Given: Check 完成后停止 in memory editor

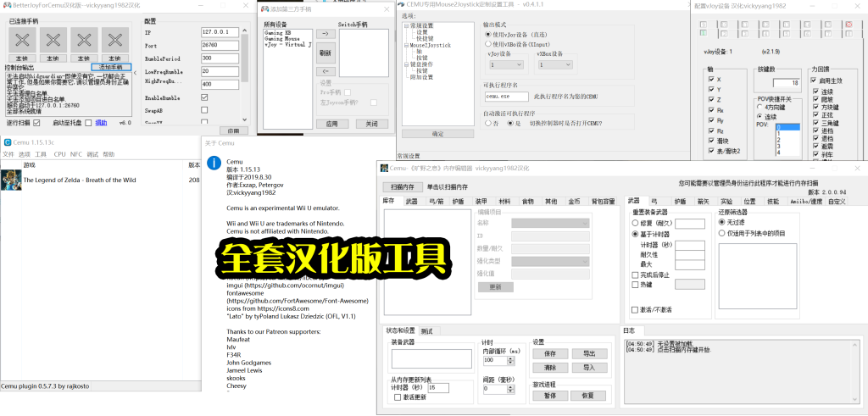Looking at the screenshot, I should [x=635, y=275].
